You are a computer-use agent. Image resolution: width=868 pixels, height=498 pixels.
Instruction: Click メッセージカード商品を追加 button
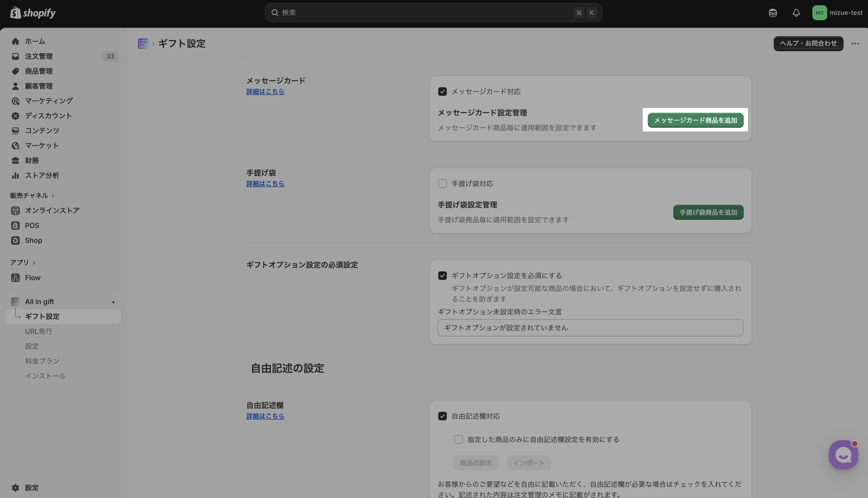pyautogui.click(x=695, y=120)
